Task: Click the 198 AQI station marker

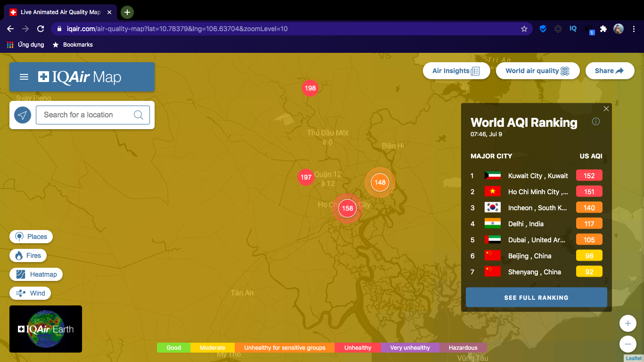Action: 310,88
